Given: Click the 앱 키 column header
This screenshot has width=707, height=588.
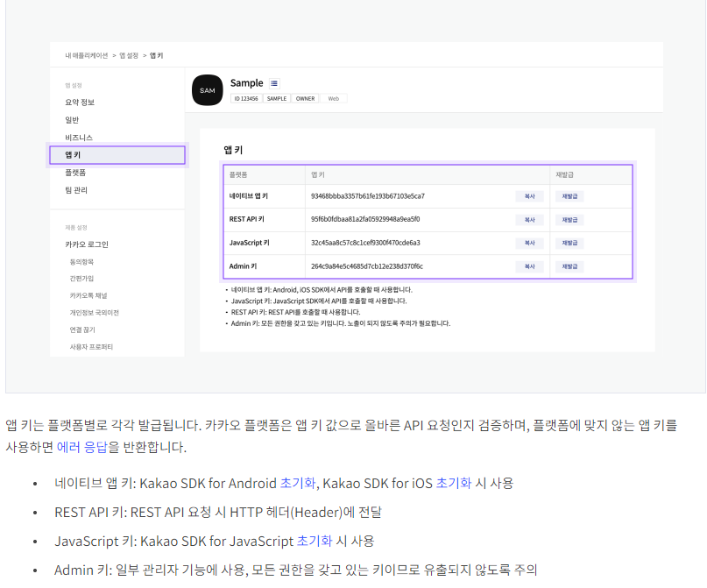Looking at the screenshot, I should (318, 175).
